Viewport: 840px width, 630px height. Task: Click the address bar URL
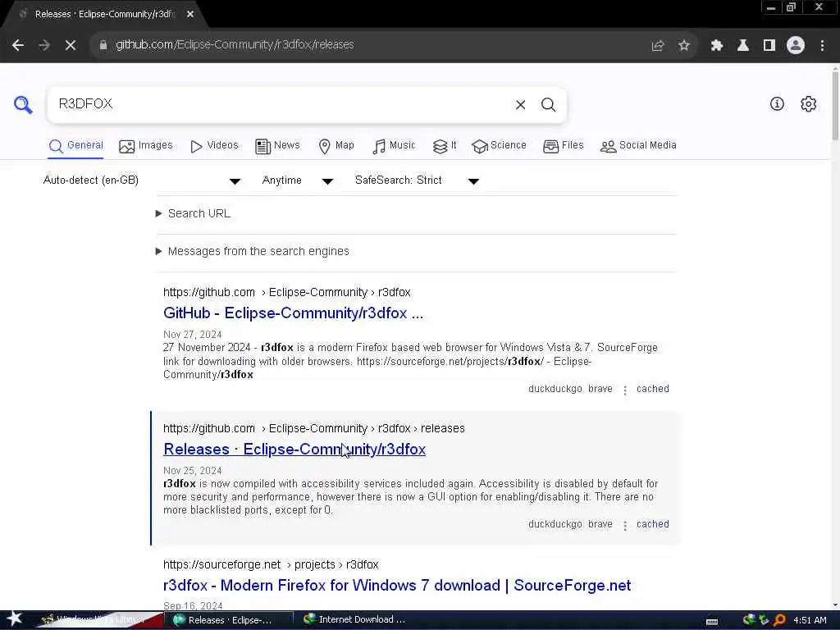pos(235,45)
